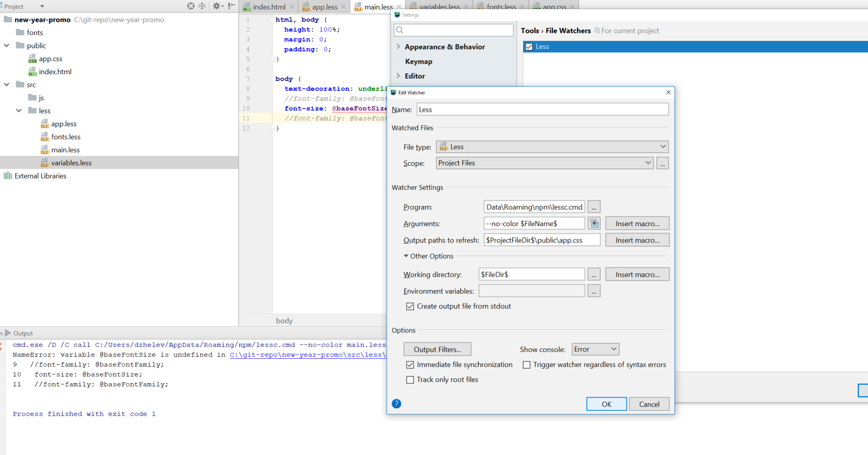Click the watcher Name field
Viewport: 868px width, 455px height.
click(542, 109)
